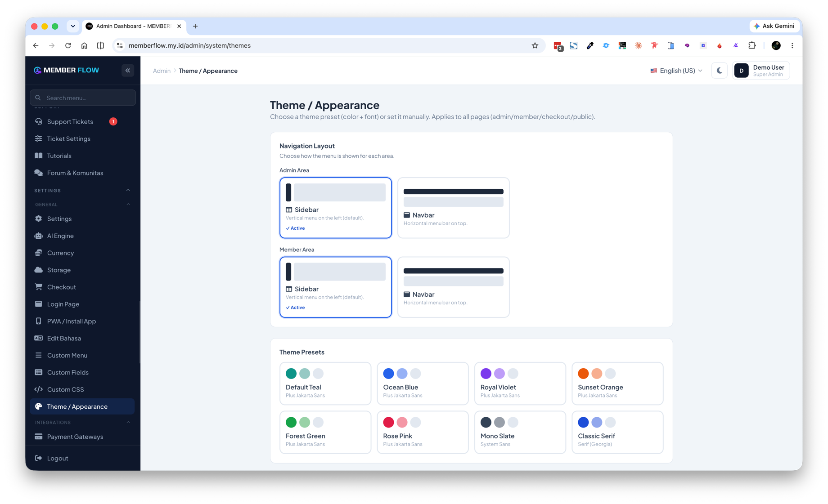Screen dimensions: 828x504
Task: Choose the Ocean Blue theme preset
Action: coord(423,384)
